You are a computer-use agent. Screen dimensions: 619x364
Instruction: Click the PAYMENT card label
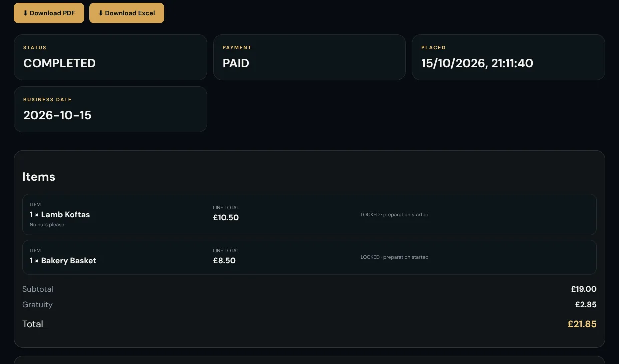(237, 48)
